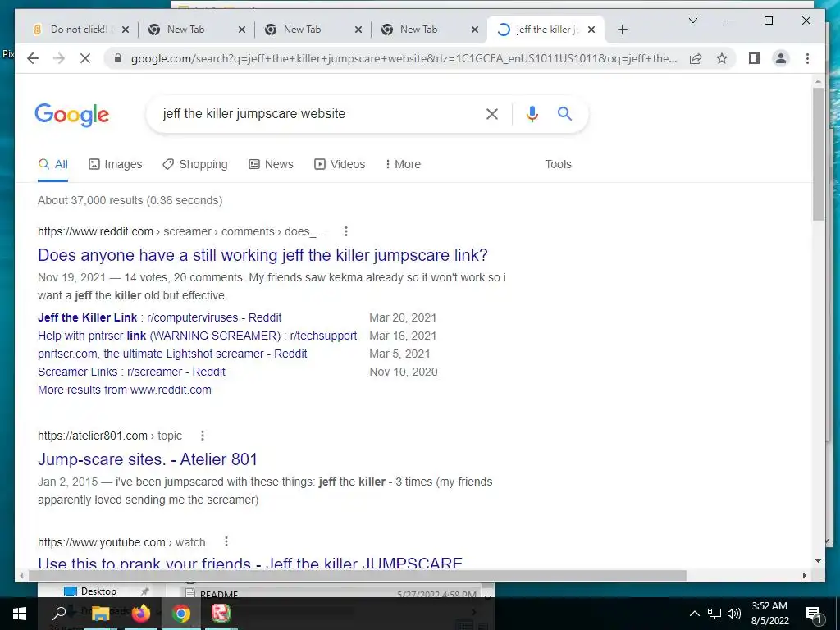
Task: Click the scroll-down arrow of vertical scrollbar
Action: click(x=818, y=561)
